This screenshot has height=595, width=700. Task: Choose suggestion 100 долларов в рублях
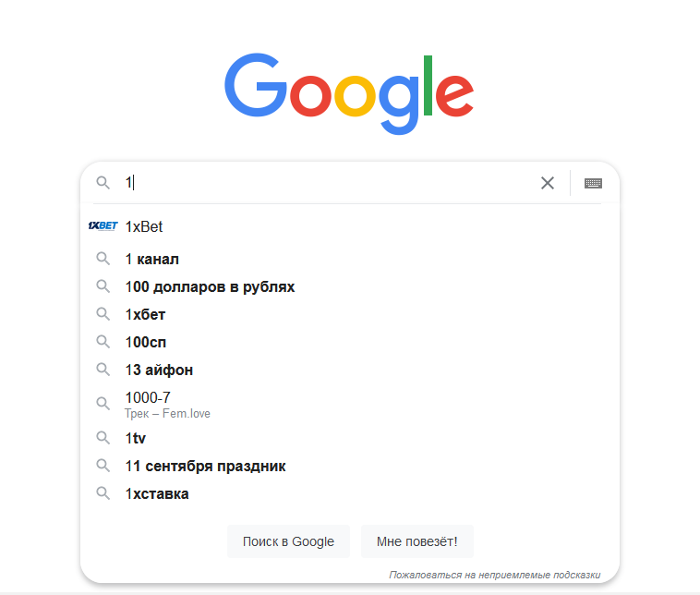pos(350,286)
